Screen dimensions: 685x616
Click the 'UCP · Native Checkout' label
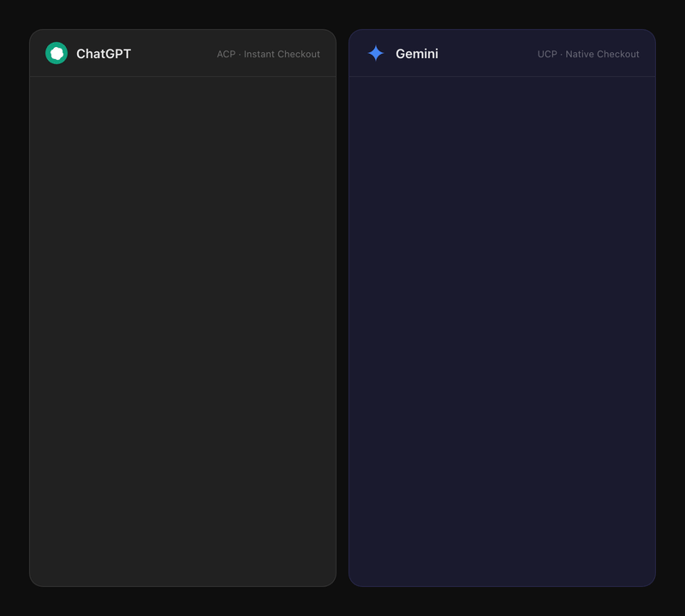pos(588,54)
